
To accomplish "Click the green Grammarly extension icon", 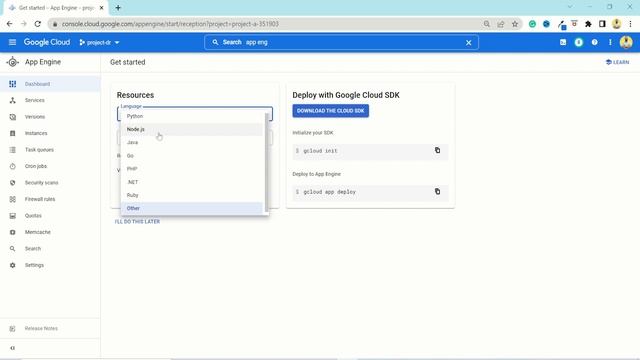I will pyautogui.click(x=532, y=24).
